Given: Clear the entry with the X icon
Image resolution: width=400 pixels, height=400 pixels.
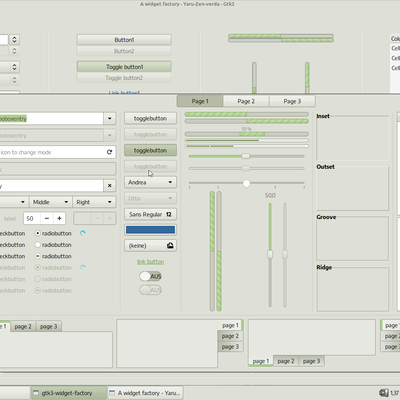Looking at the screenshot, I should click(109, 186).
